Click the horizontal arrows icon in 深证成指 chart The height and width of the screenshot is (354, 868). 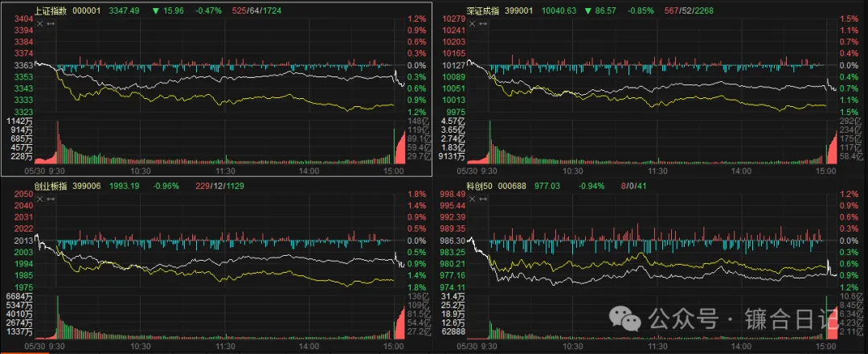coord(483,24)
